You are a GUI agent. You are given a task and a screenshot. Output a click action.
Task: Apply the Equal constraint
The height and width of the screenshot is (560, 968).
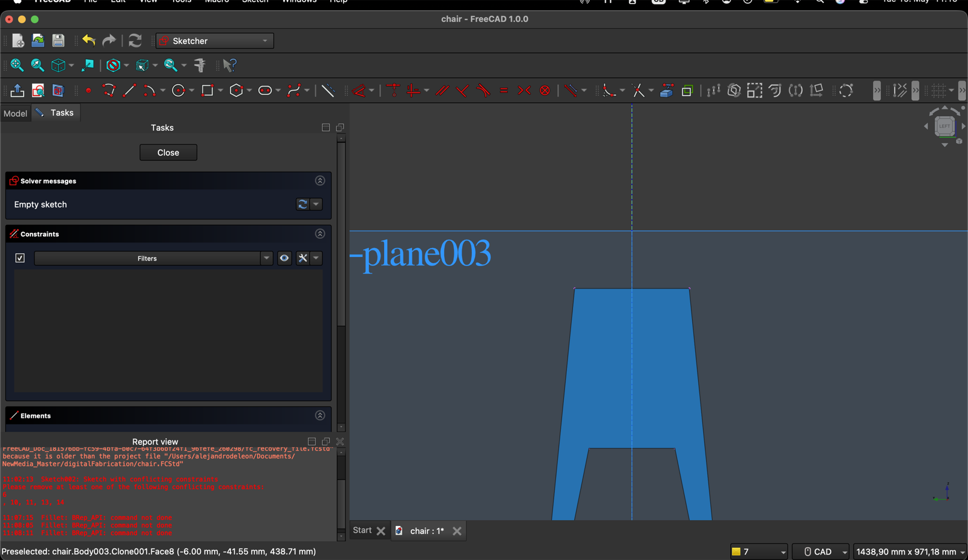[503, 91]
